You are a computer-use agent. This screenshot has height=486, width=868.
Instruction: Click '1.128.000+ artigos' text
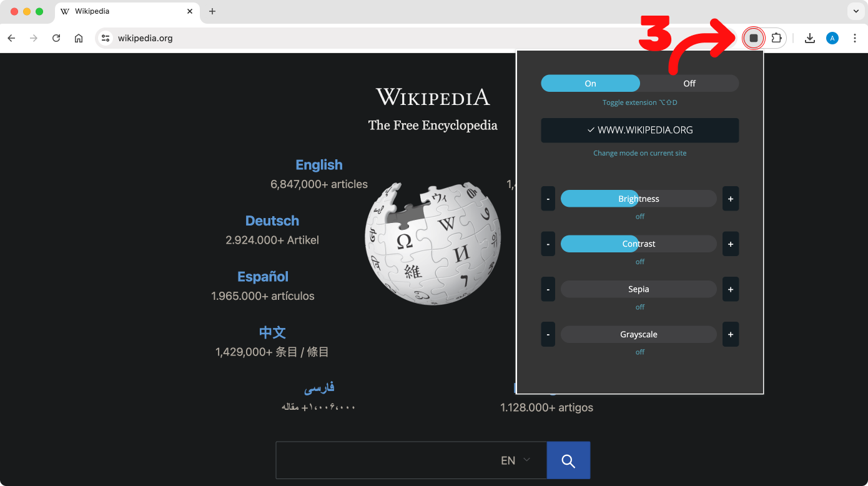point(546,407)
